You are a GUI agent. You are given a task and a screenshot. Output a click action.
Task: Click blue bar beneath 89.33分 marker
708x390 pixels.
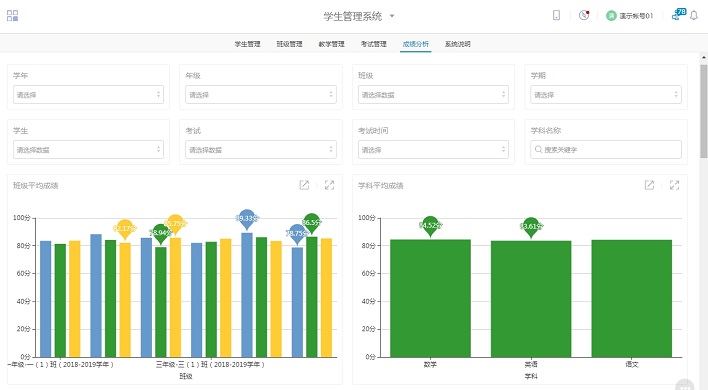point(247,295)
